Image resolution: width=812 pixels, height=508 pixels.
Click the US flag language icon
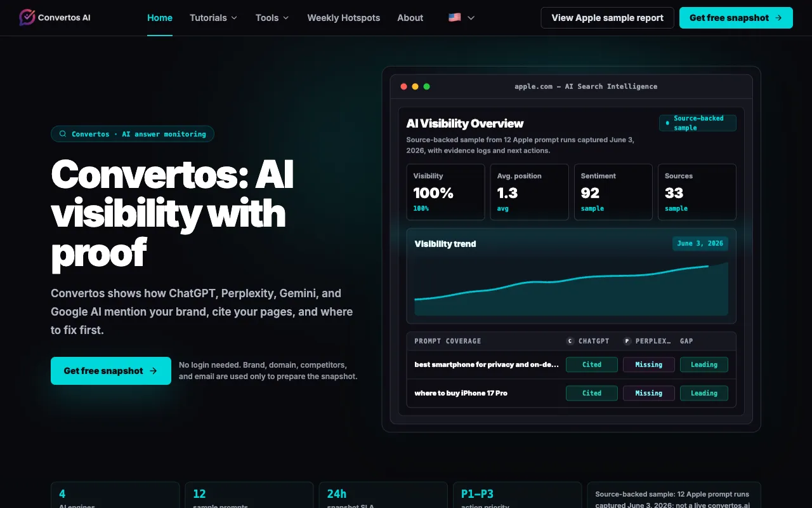[x=455, y=18]
